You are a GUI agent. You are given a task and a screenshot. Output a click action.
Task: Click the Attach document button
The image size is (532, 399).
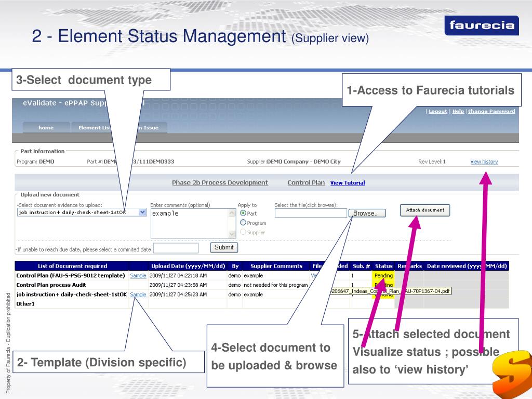425,210
